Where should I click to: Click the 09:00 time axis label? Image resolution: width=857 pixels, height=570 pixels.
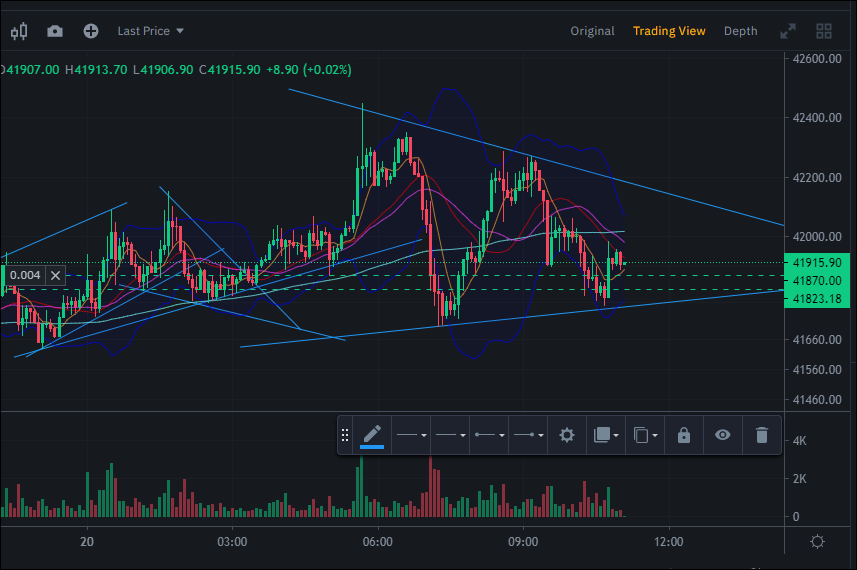pyautogui.click(x=523, y=542)
